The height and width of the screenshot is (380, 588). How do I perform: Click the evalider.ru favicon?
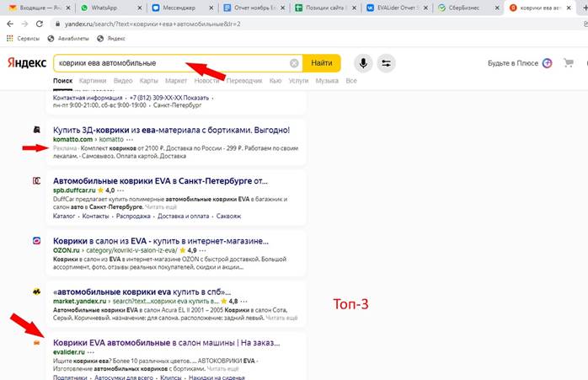click(37, 342)
